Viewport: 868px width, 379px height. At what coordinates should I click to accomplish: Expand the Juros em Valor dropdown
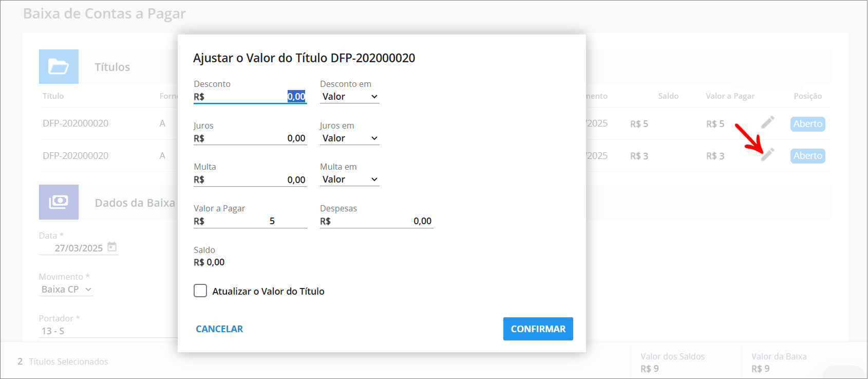click(349, 138)
